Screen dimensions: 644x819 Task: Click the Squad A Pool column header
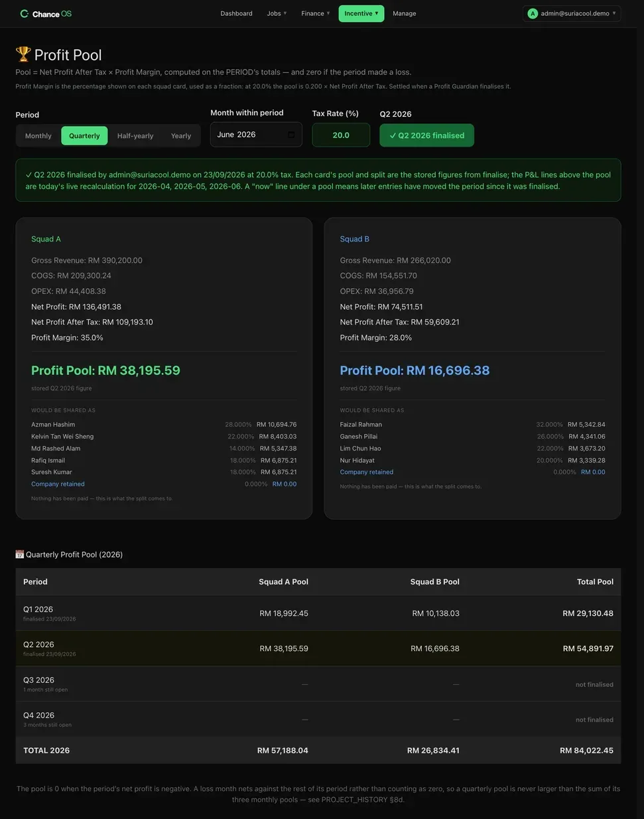[283, 581]
